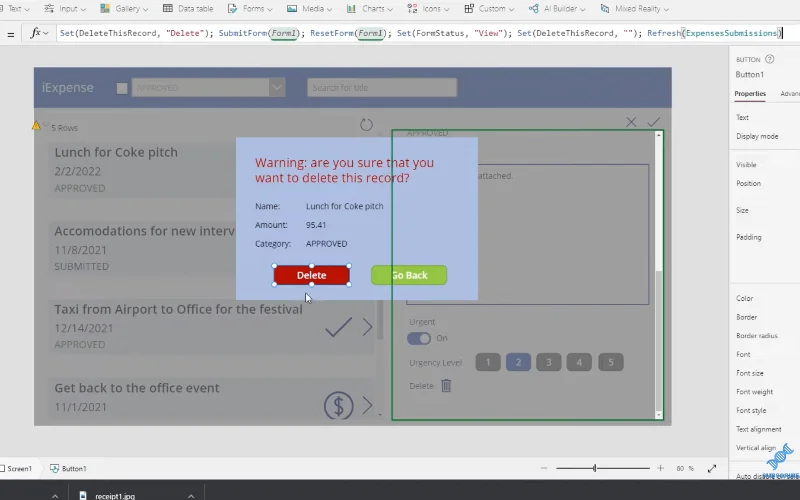Click the Display mode property label
This screenshot has width=800, height=500.
tap(757, 136)
